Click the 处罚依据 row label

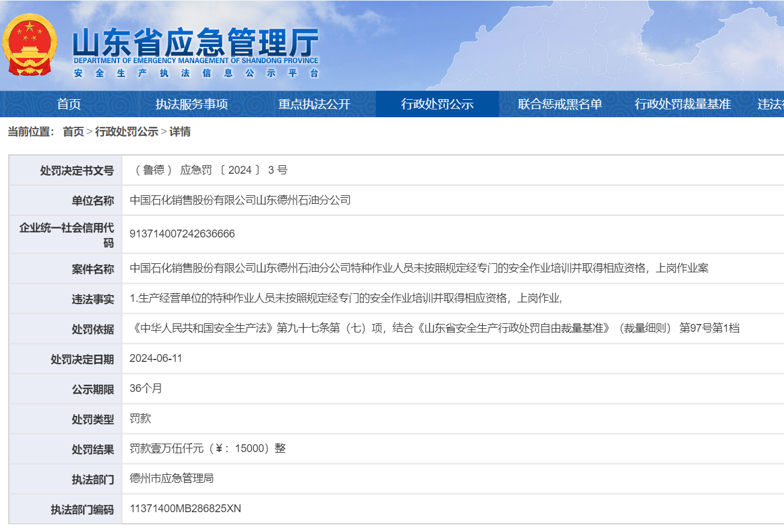[93, 329]
